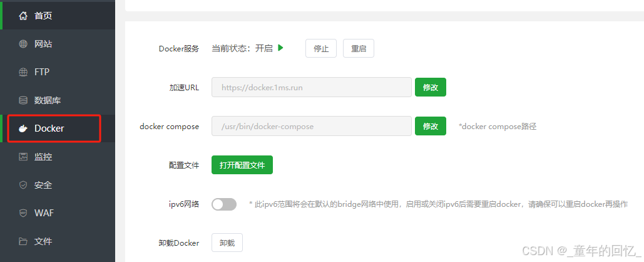Toggle the ipv6网络 switch
This screenshot has height=262, width=644.
[x=224, y=204]
